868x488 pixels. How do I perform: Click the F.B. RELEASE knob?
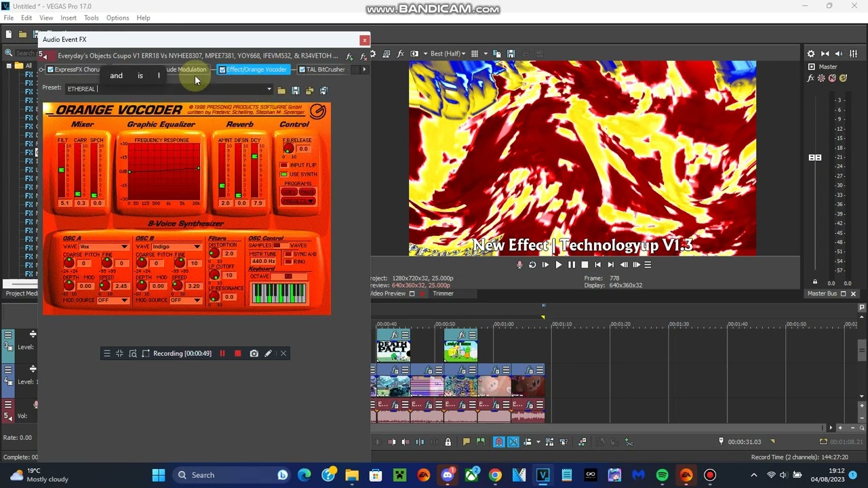coord(288,149)
